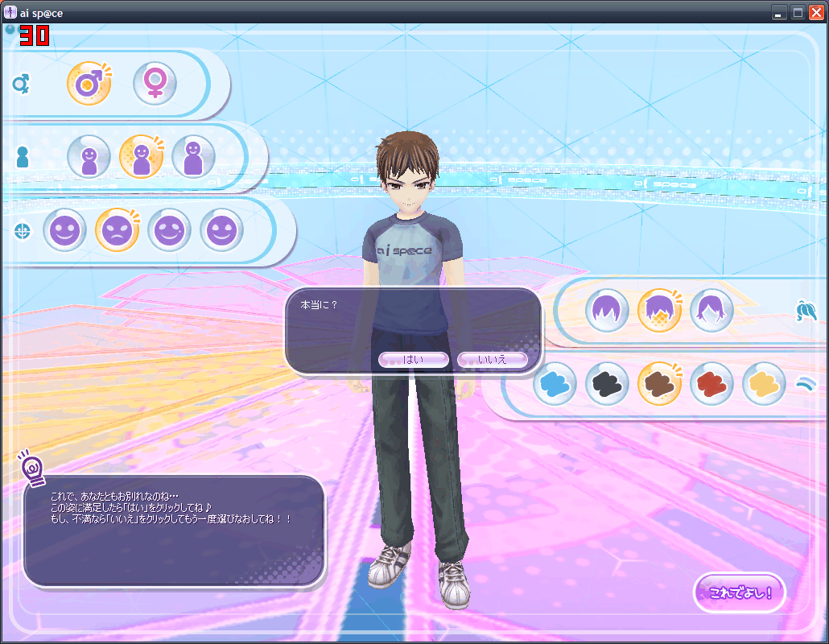Click the hint message text box
829x644 pixels.
pos(174,530)
